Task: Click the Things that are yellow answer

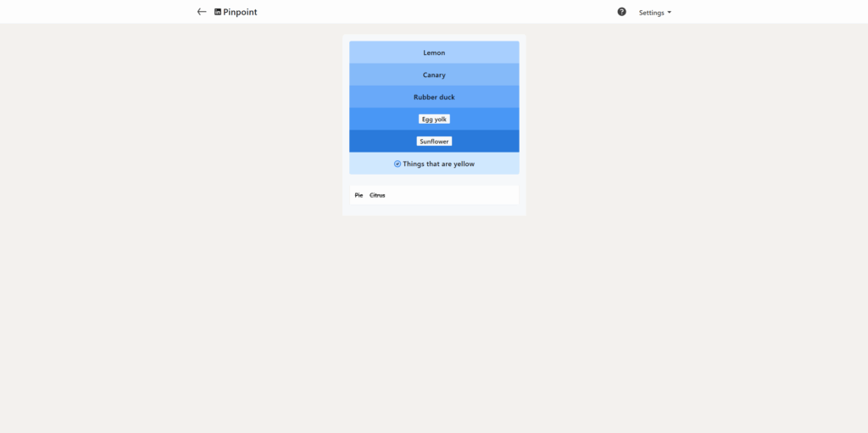Action: 438,164
